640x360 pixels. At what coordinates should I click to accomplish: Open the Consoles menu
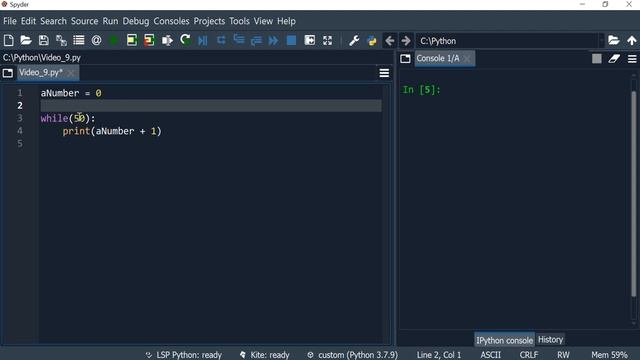[171, 21]
